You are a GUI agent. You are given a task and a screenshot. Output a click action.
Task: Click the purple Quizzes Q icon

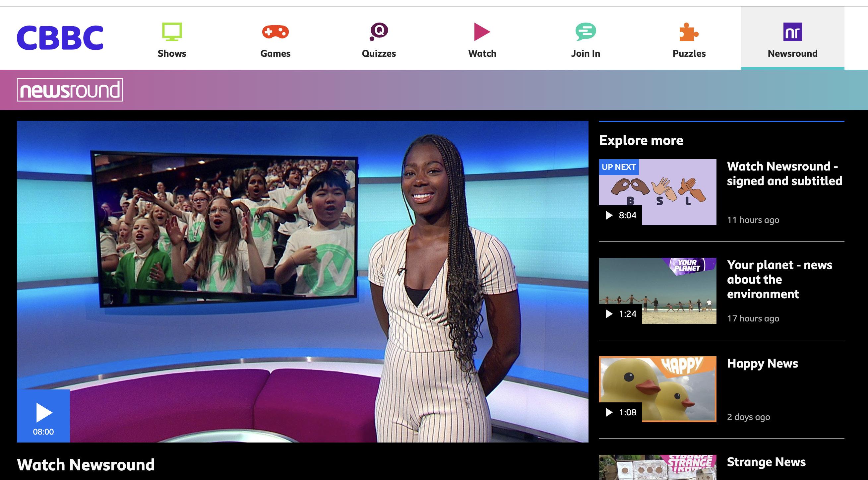click(379, 32)
